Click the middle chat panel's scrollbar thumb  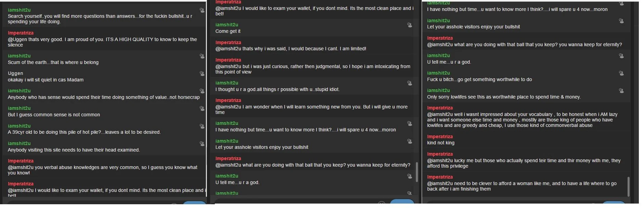click(417, 172)
